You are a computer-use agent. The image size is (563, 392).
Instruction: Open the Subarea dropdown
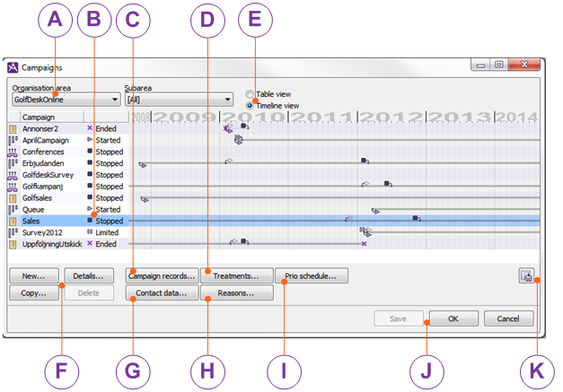click(180, 100)
